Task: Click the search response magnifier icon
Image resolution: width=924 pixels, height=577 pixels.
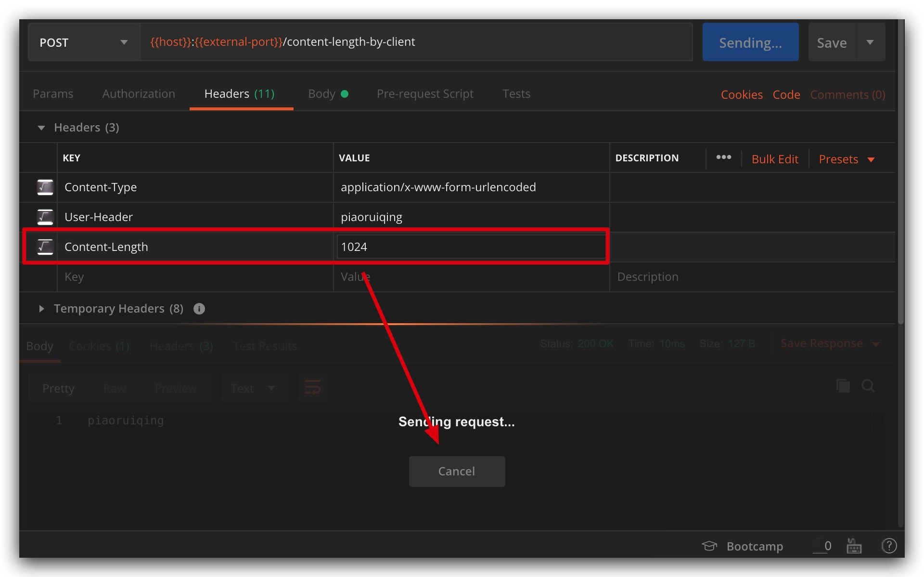Action: [x=868, y=386]
